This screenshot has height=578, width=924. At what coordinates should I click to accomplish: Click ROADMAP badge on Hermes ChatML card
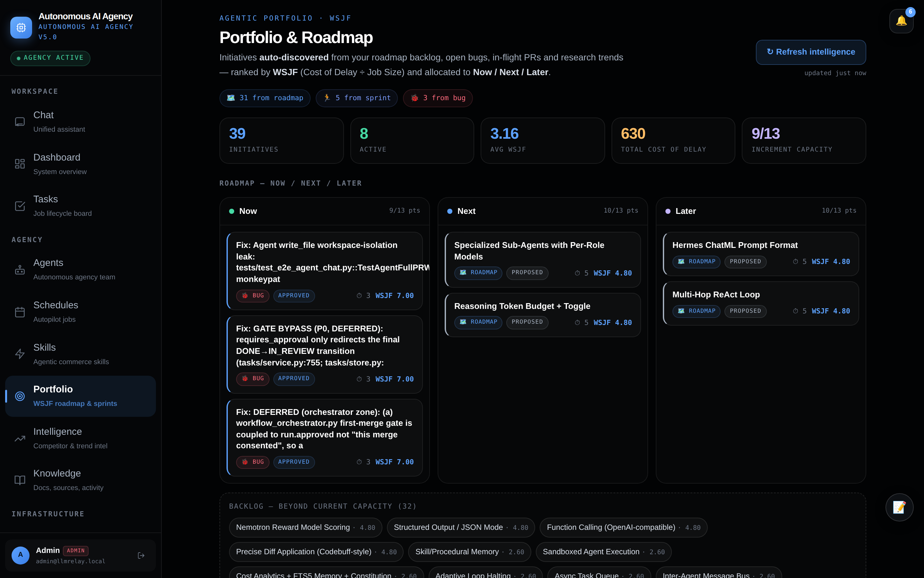click(697, 262)
